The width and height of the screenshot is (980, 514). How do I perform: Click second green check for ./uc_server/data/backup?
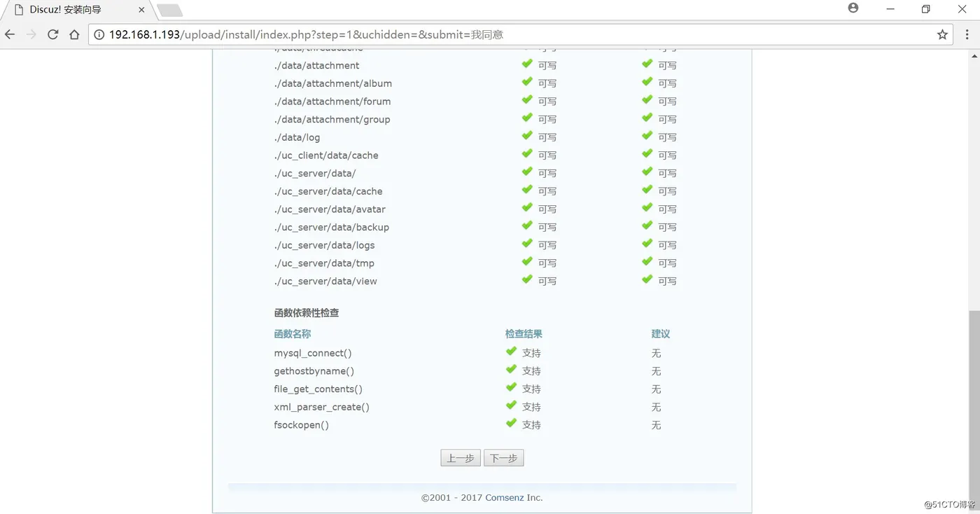pos(647,225)
